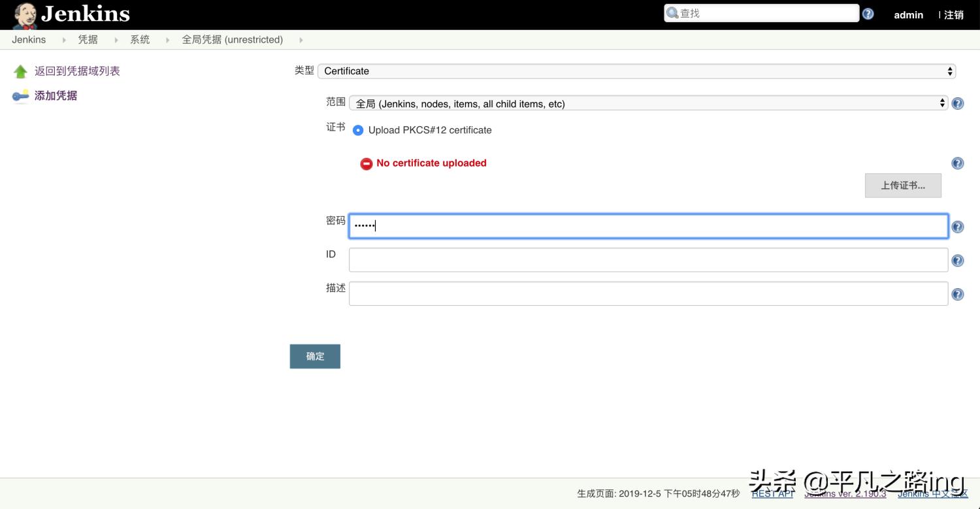Viewport: 980px width, 509px height.
Task: Select the Upload PKCS#12 certificate radio button
Action: coord(358,130)
